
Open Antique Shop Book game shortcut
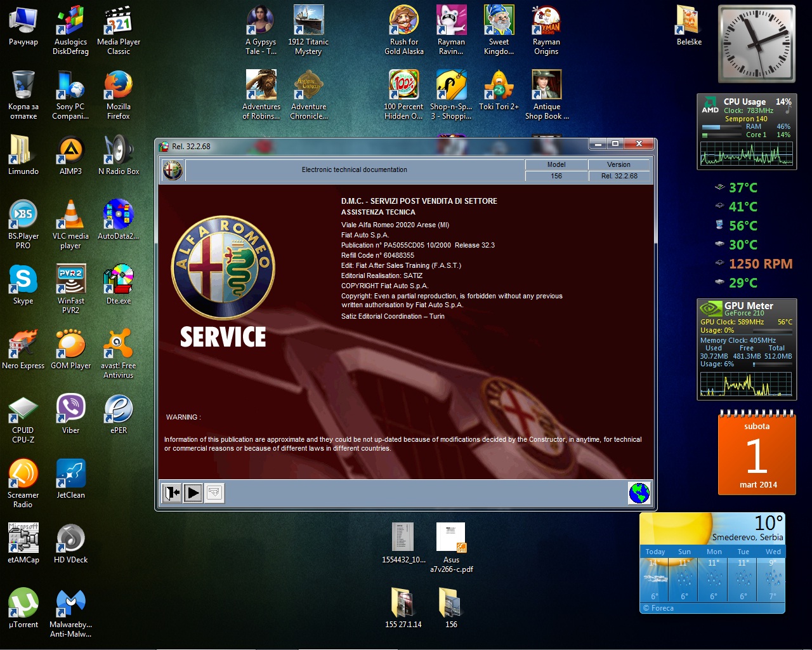pyautogui.click(x=546, y=95)
